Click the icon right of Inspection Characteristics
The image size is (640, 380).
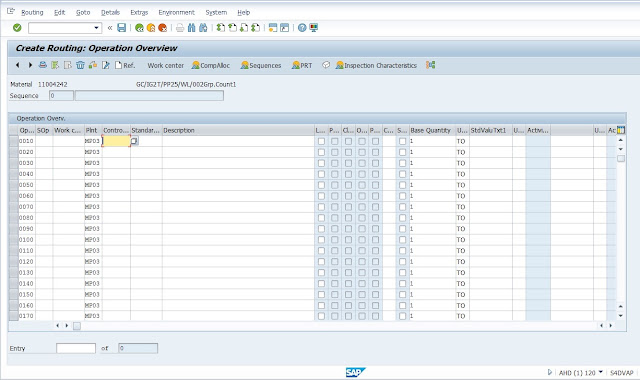(431, 65)
